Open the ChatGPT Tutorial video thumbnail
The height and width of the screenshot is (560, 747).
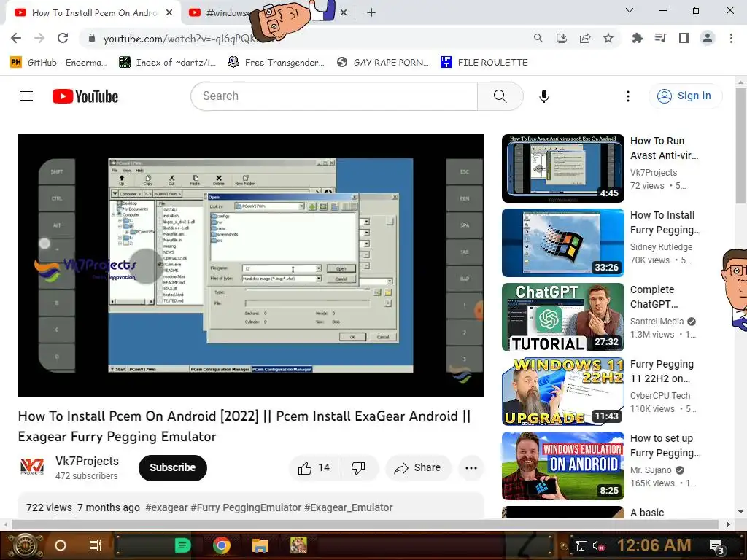(x=562, y=317)
